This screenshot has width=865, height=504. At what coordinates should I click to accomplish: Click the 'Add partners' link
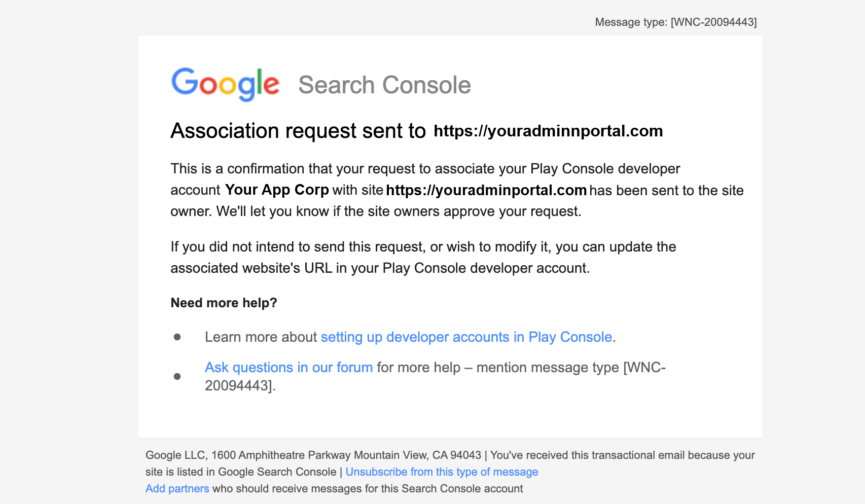tap(177, 489)
